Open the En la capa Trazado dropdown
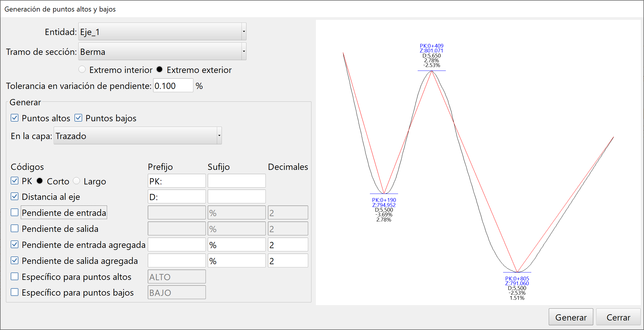Screen dimensions: 644x330 (x=137, y=136)
